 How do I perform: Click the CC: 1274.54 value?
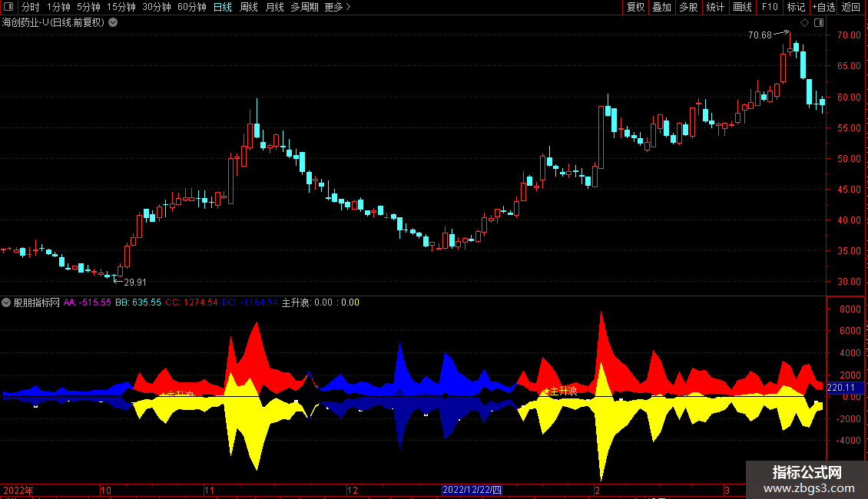(191, 302)
